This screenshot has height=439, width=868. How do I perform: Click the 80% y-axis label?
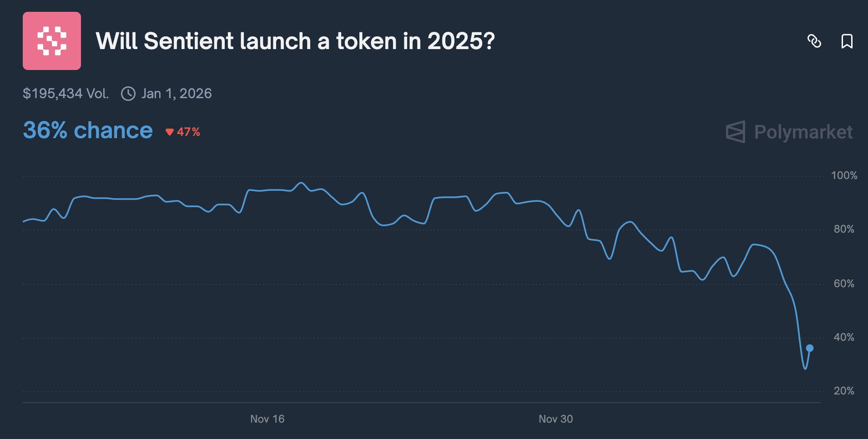click(x=844, y=229)
